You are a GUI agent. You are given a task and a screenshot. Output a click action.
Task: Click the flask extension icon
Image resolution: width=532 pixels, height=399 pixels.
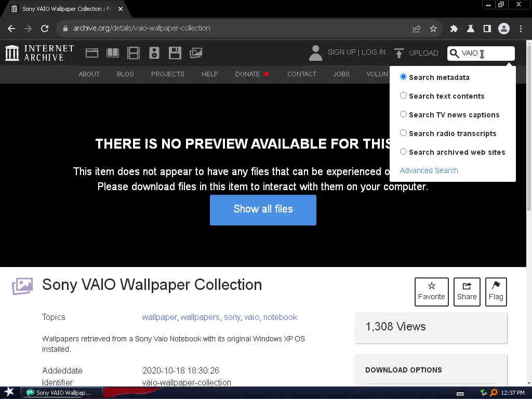coord(471,29)
